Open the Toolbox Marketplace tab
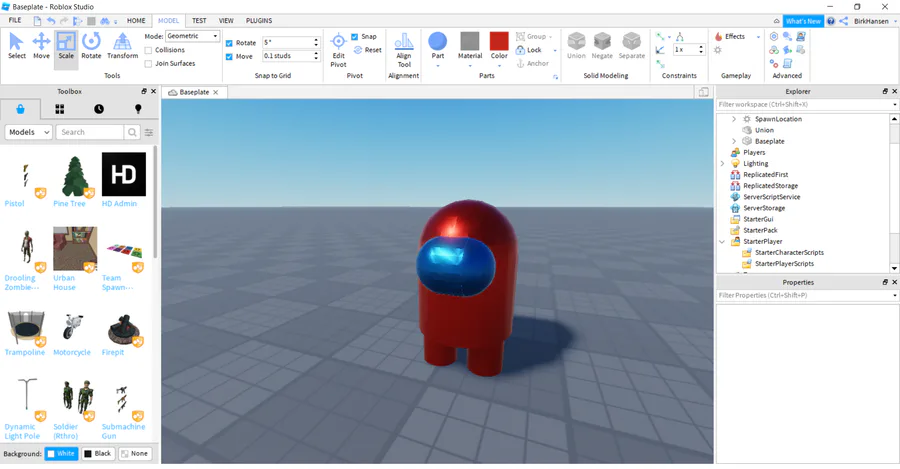Screen dimensions: 900x469 point(20,108)
